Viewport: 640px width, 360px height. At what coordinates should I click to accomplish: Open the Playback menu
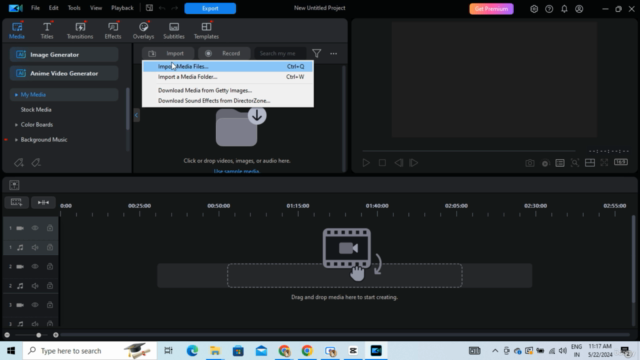click(x=122, y=8)
